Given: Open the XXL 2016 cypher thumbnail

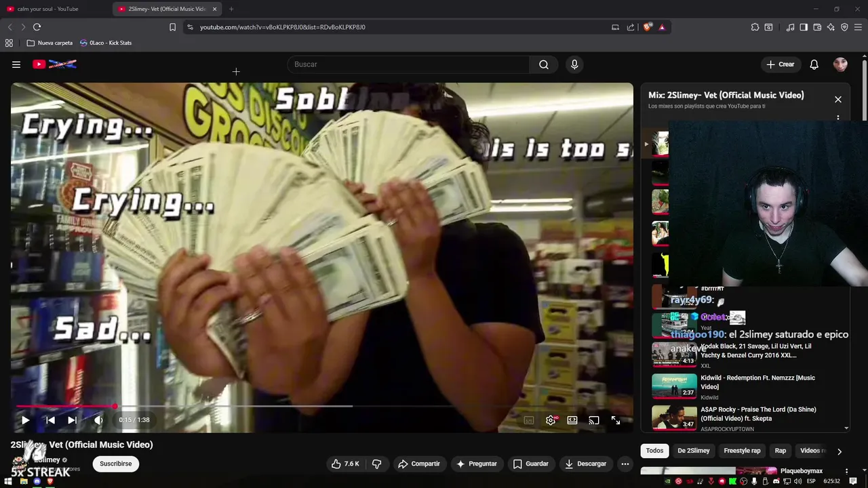Looking at the screenshot, I should point(674,354).
